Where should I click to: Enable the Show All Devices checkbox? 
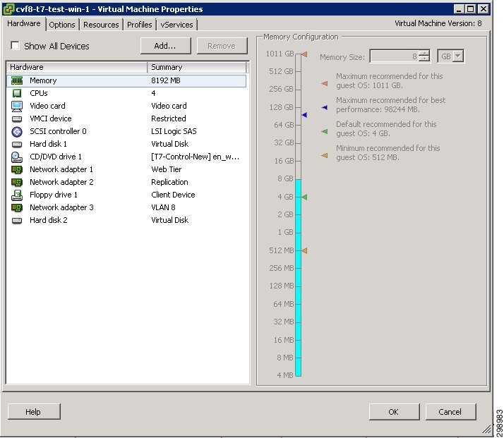click(15, 46)
